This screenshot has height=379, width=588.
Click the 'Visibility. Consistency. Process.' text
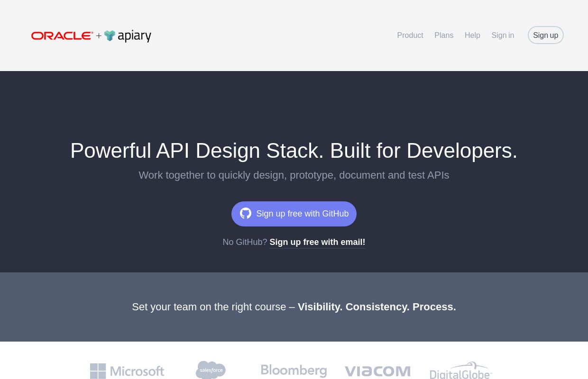pyautogui.click(x=377, y=307)
